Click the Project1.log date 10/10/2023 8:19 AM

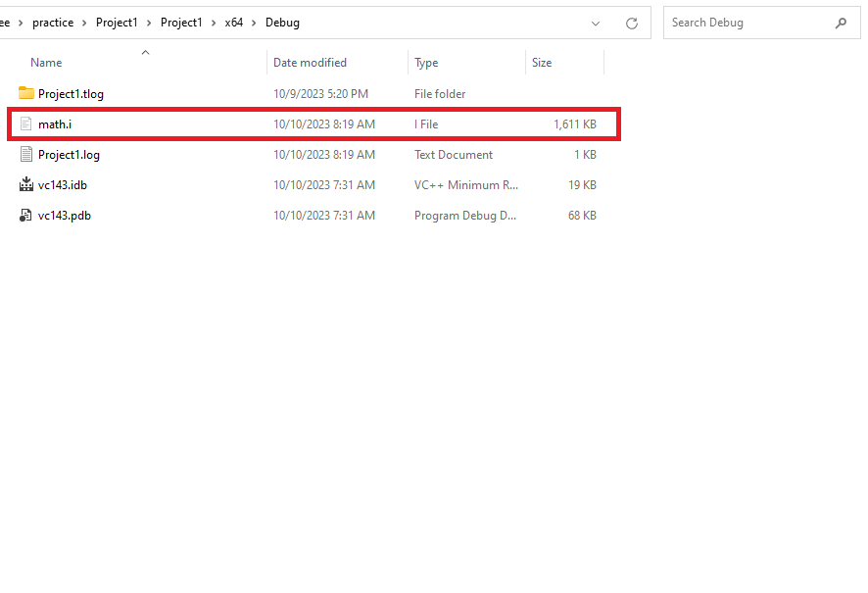tap(324, 155)
